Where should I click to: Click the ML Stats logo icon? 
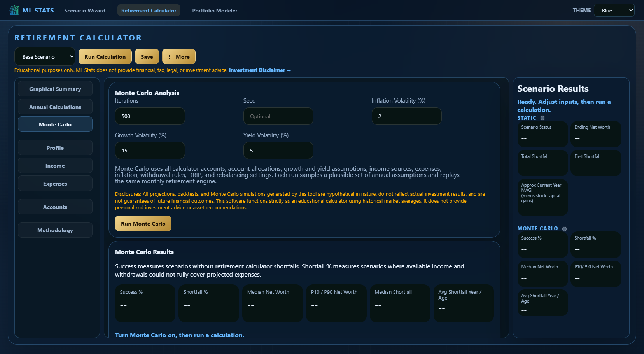[14, 10]
